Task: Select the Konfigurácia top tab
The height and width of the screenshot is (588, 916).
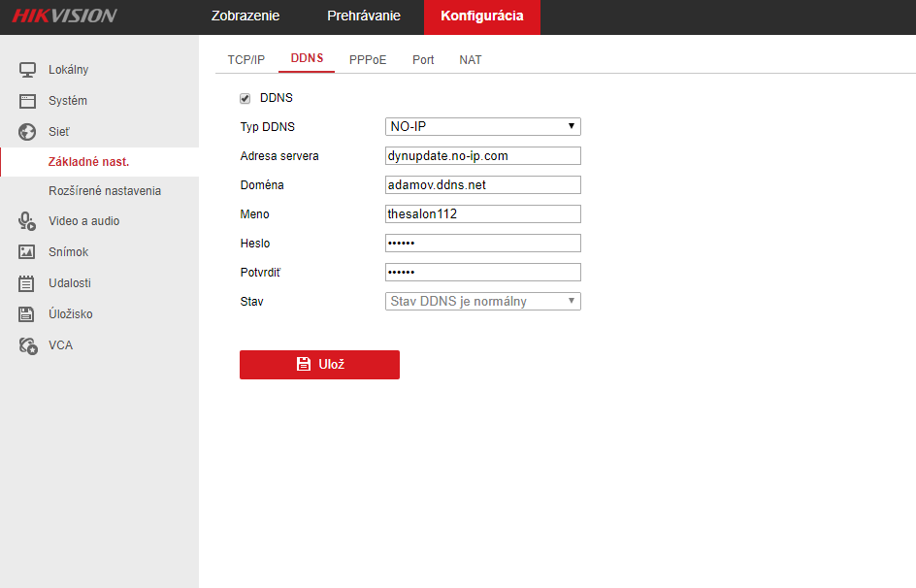Action: 482,16
